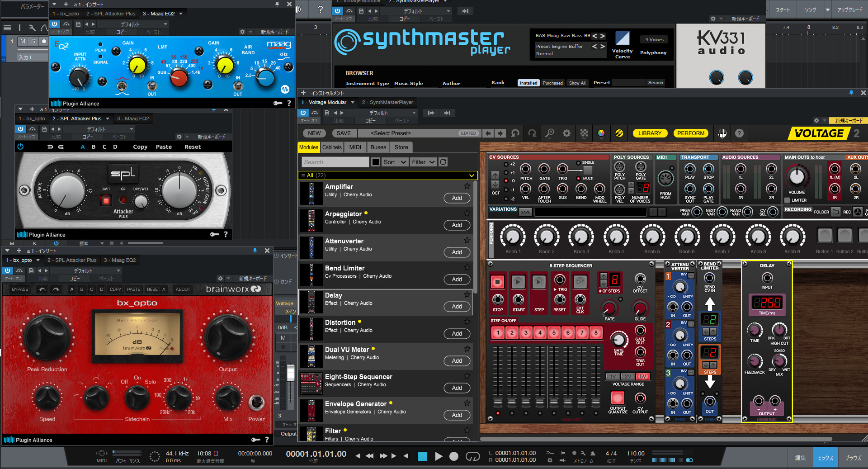
Task: Favorite the Amplifier module with its star
Action: (467, 186)
